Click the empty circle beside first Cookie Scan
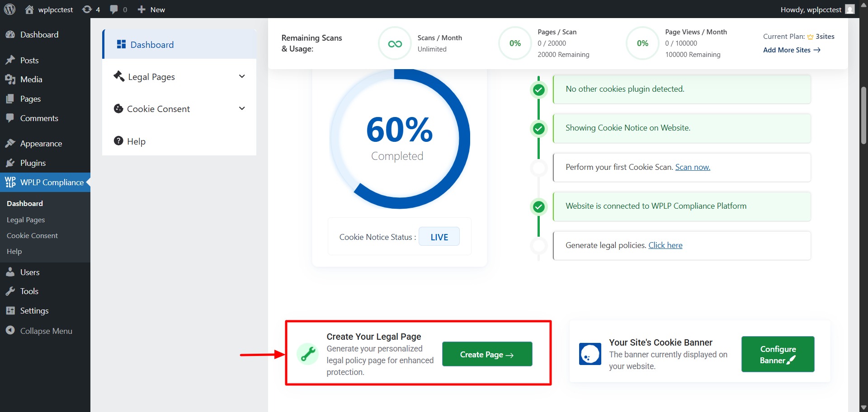868x412 pixels. (538, 168)
